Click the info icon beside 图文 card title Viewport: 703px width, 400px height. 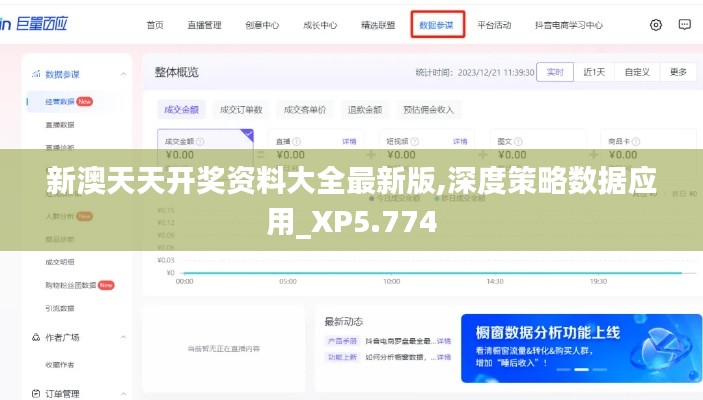point(518,142)
